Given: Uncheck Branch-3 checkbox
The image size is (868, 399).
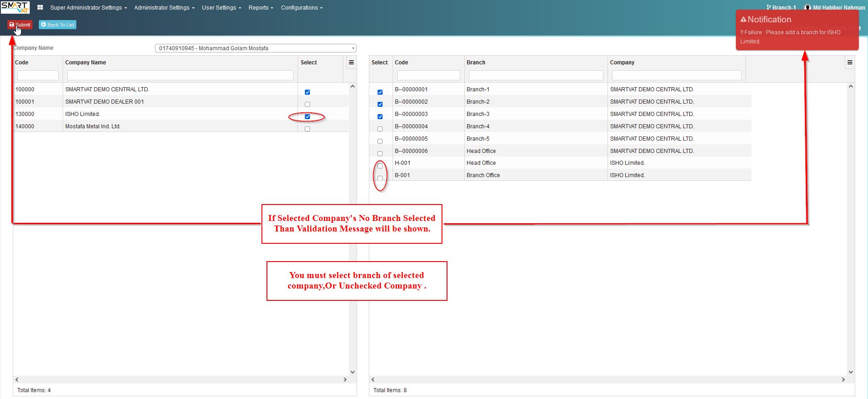Looking at the screenshot, I should click(380, 117).
